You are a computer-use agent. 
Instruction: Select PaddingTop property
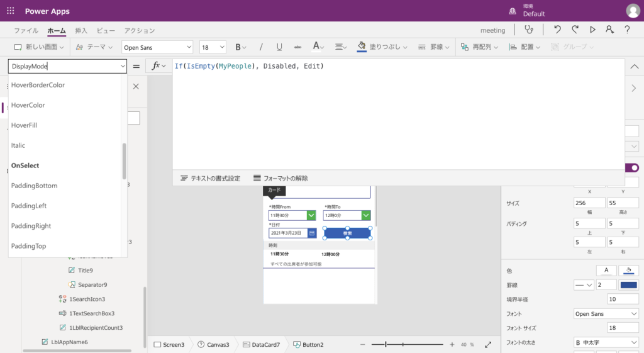coord(65,246)
